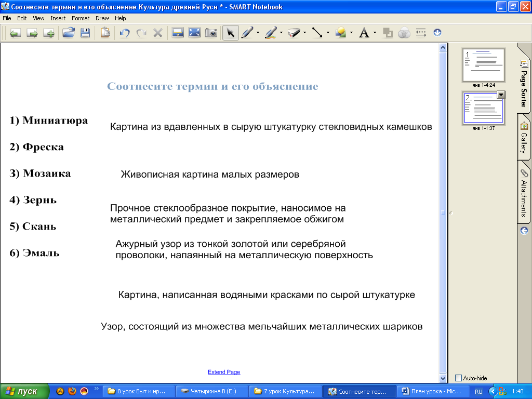Move toolbar to bottom of window
The image size is (532, 399).
(x=437, y=33)
